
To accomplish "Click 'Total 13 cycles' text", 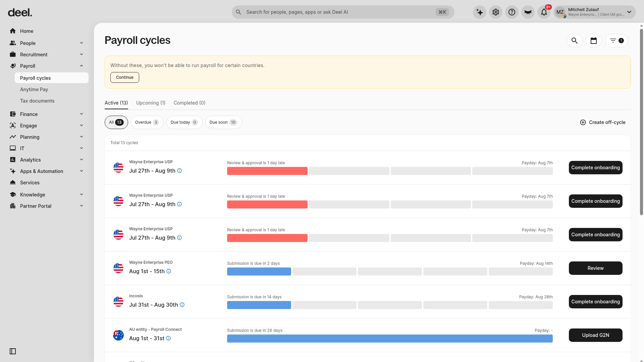I will click(124, 143).
